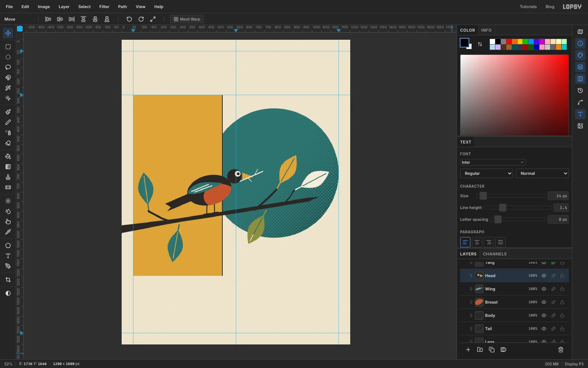Select center paragraph alignment
Image resolution: width=588 pixels, height=368 pixels.
477,242
